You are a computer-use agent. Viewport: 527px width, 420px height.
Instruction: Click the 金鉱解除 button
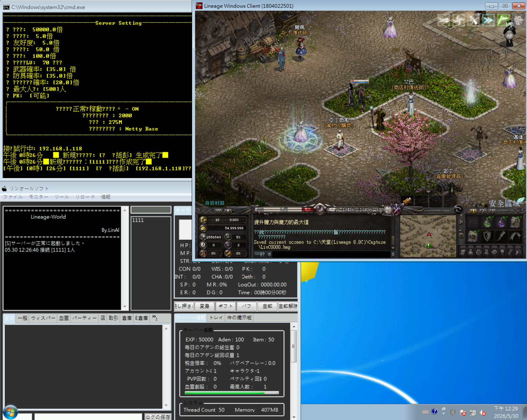pos(288,306)
